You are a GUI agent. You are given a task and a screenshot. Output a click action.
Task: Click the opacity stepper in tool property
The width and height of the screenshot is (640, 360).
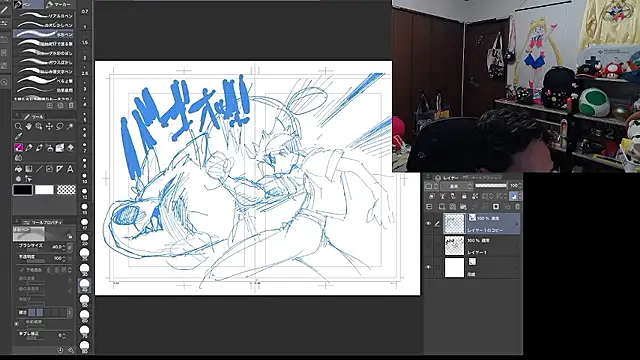tap(64, 258)
